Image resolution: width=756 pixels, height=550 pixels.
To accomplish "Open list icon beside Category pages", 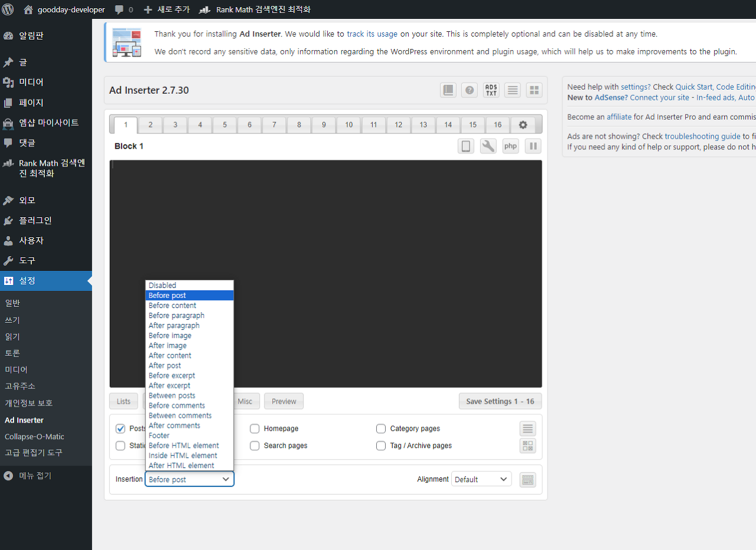I will pyautogui.click(x=528, y=428).
